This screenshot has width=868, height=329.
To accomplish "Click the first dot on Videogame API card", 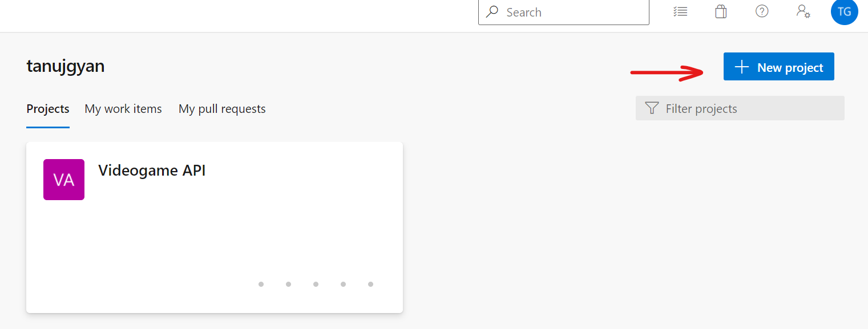I will point(261,284).
